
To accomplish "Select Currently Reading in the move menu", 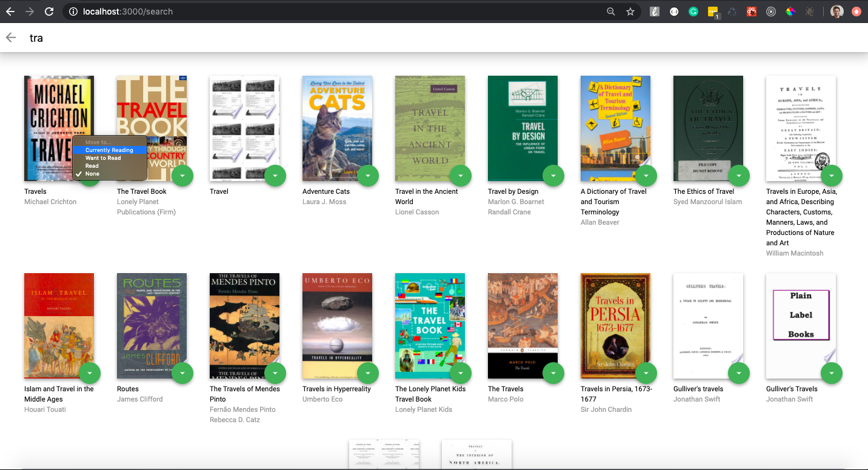I will coord(109,150).
